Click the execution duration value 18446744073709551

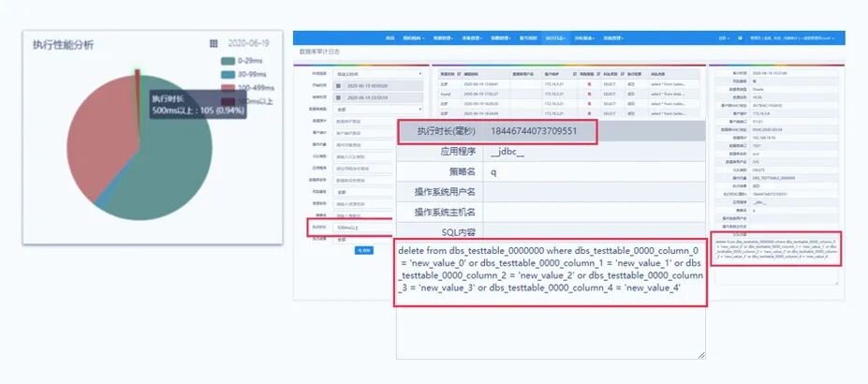click(534, 132)
